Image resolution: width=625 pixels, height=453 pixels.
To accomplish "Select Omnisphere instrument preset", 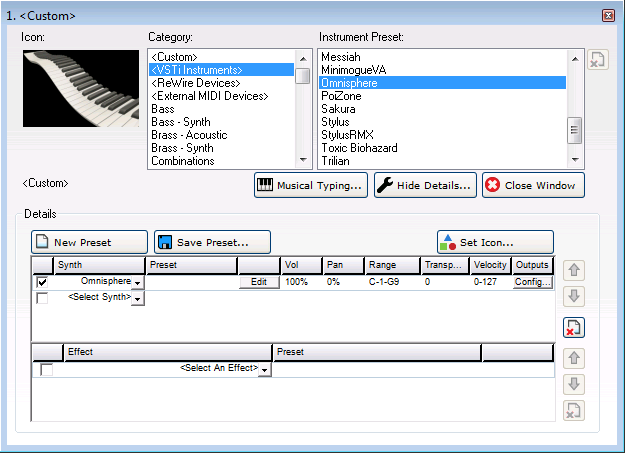I will [x=442, y=83].
